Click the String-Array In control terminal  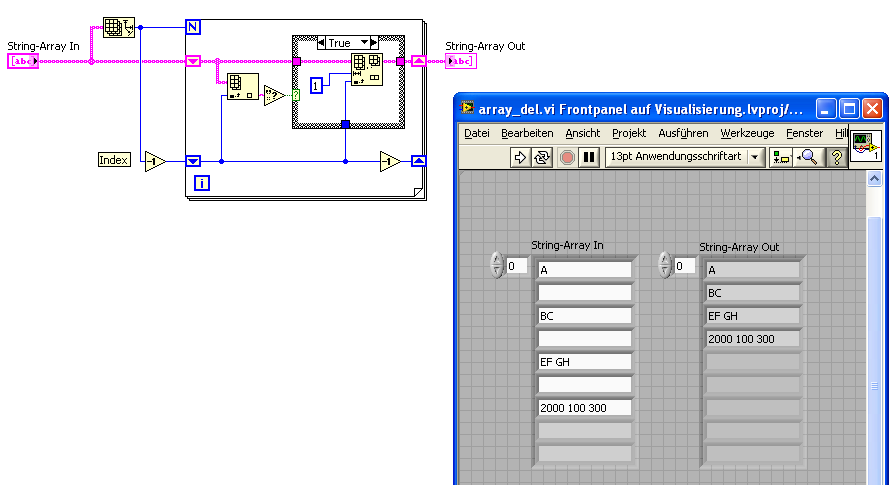coord(23,61)
